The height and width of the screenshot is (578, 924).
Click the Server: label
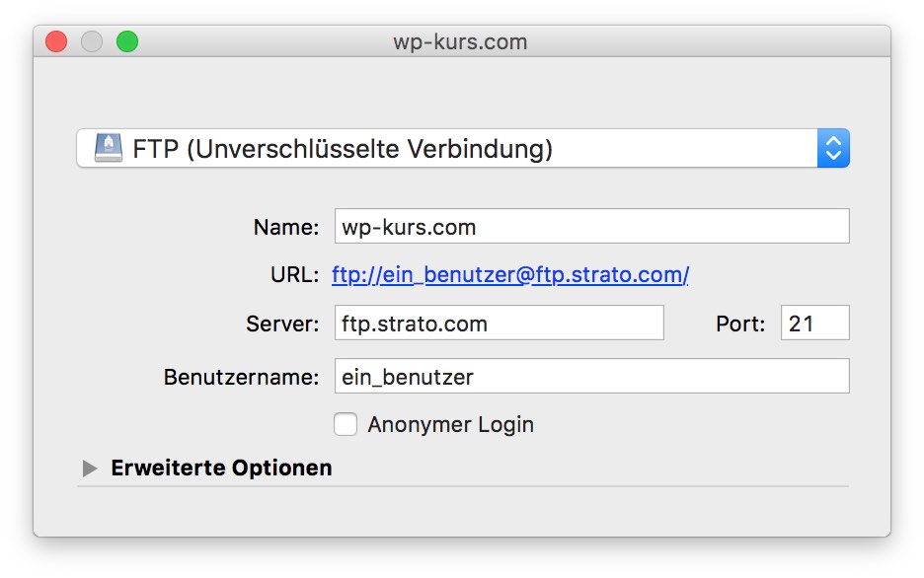(x=282, y=324)
